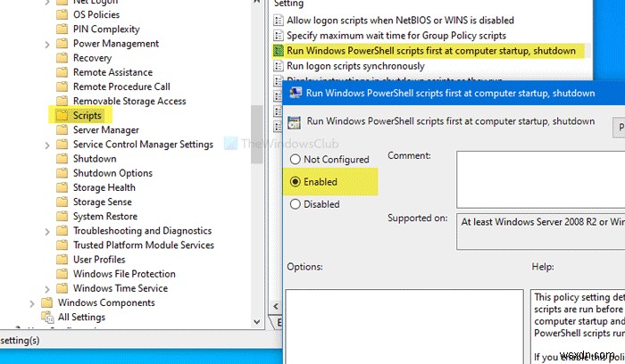Click the Removable Storage Access folder icon
Image resolution: width=625 pixels, height=364 pixels.
[62, 101]
